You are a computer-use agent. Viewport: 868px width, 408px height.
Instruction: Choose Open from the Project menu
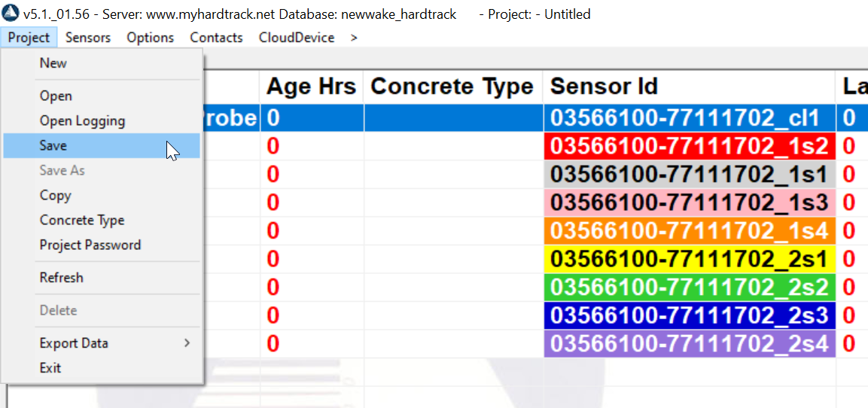click(x=102, y=96)
